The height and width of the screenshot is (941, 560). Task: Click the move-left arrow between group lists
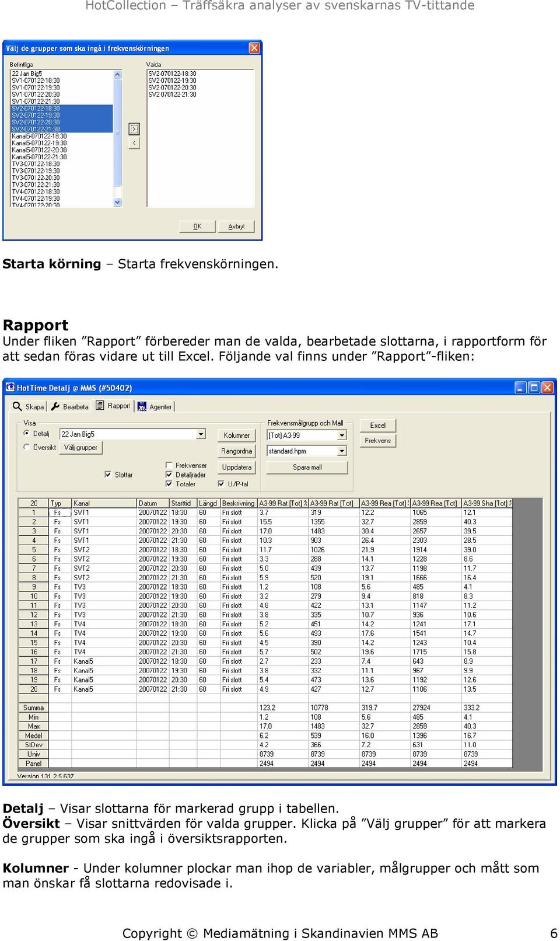tap(134, 143)
